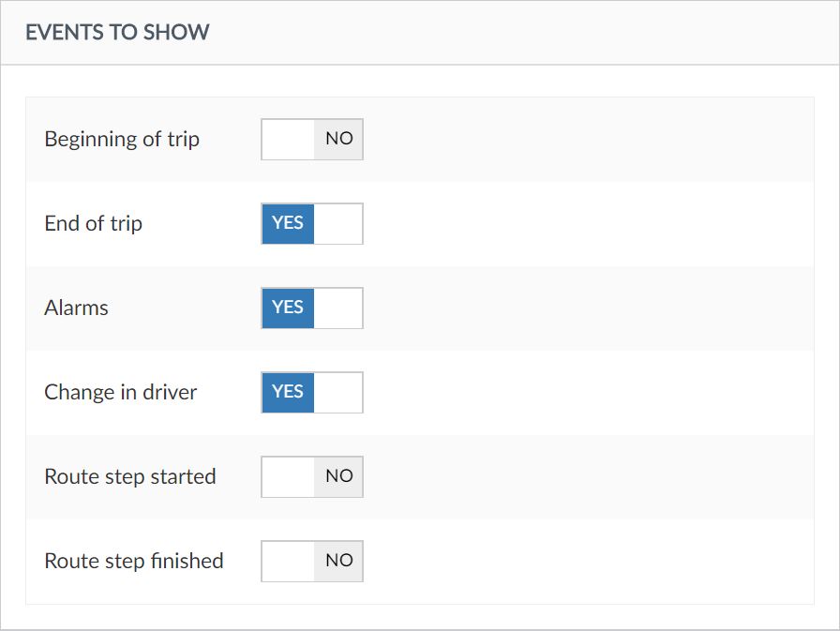Enable the Route step started toggle
Screen dimensions: 840x631
(x=312, y=476)
